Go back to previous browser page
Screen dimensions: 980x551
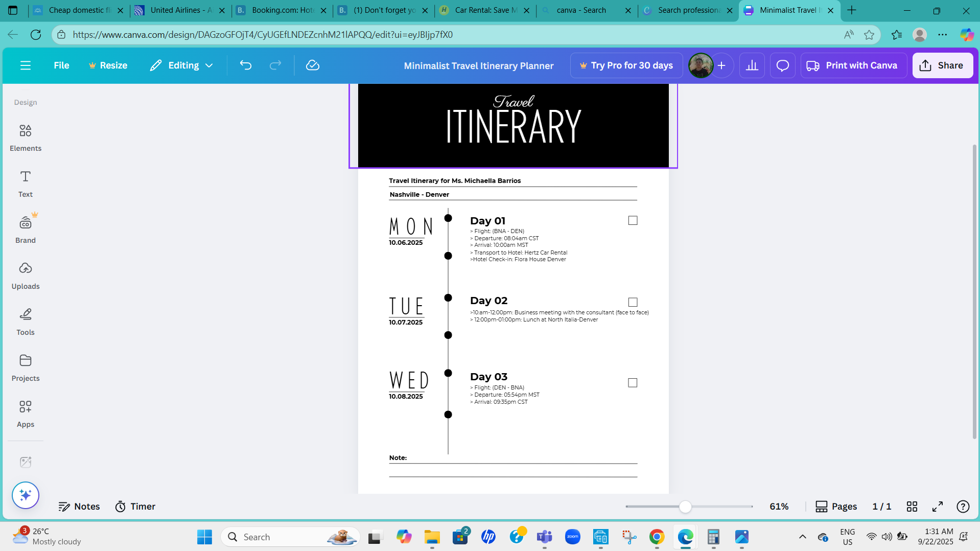pos(13,35)
